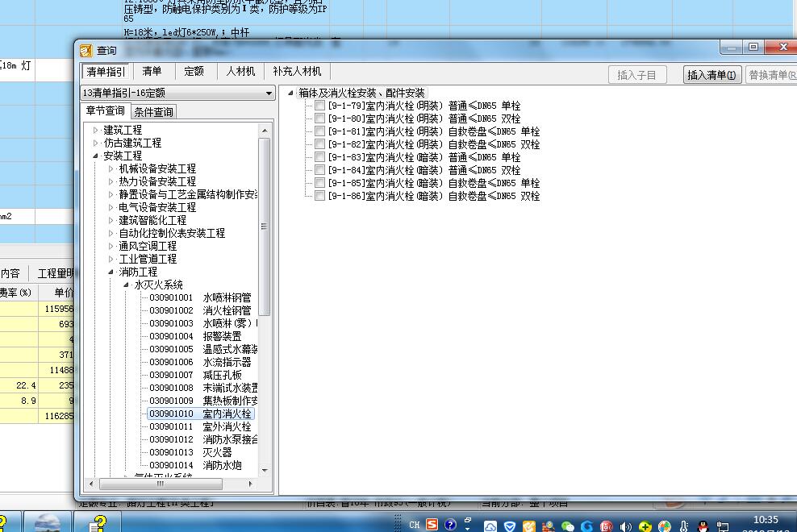
Task: Open the WeChat tray icon
Action: tap(567, 526)
